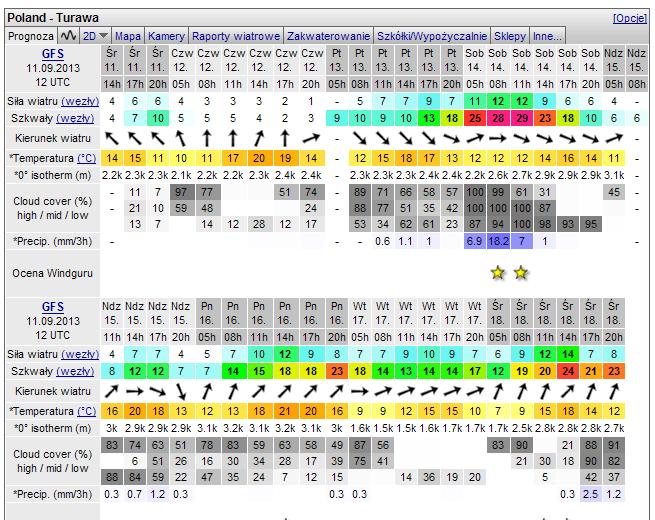Click lower table węzły link beside Szkwały
Image resolution: width=655 pixels, height=520 pixels.
pos(75,371)
